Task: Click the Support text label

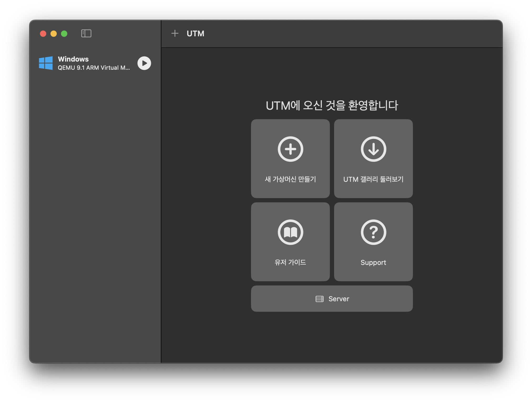Action: pyautogui.click(x=373, y=263)
